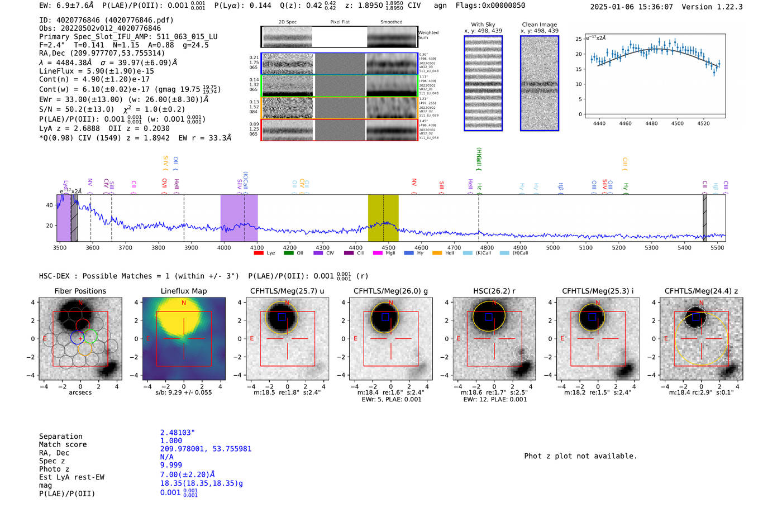Viewport: 782px width, 532px height.
Task: Click the 'Phot z plot not available.' message
Action: point(580,456)
